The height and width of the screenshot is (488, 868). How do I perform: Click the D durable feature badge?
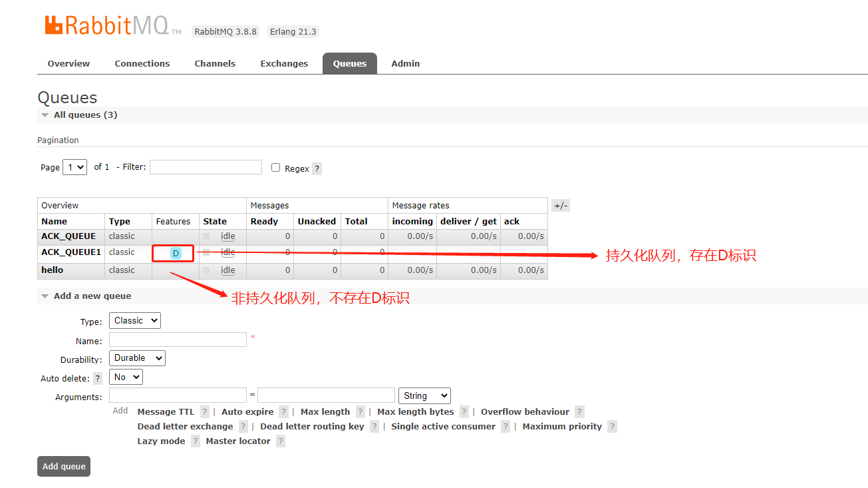[x=176, y=254]
